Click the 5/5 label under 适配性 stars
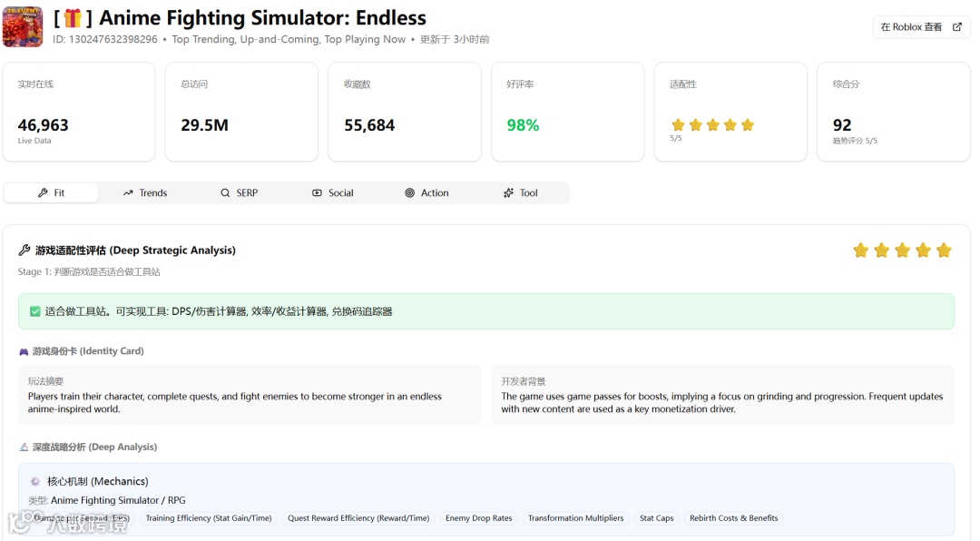This screenshot has width=980, height=541. 676,138
